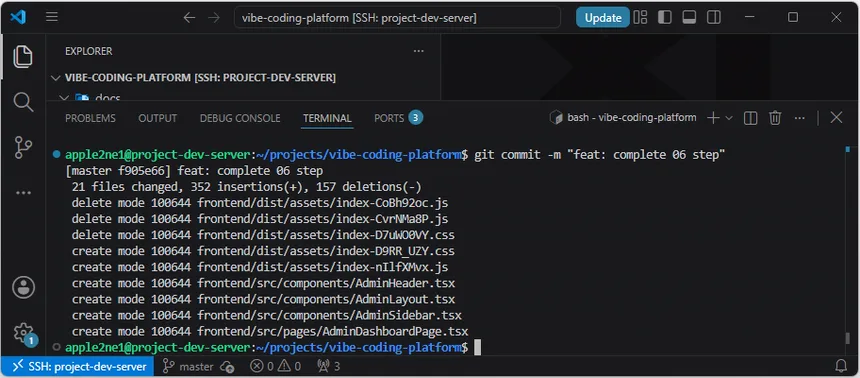Open the Manage gear settings icon
The width and height of the screenshot is (860, 378).
[x=24, y=333]
